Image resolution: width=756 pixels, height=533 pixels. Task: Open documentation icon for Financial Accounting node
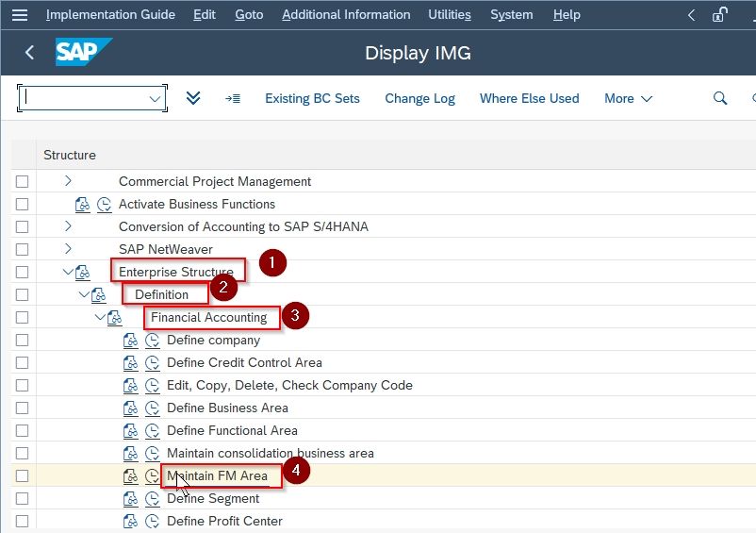point(115,318)
